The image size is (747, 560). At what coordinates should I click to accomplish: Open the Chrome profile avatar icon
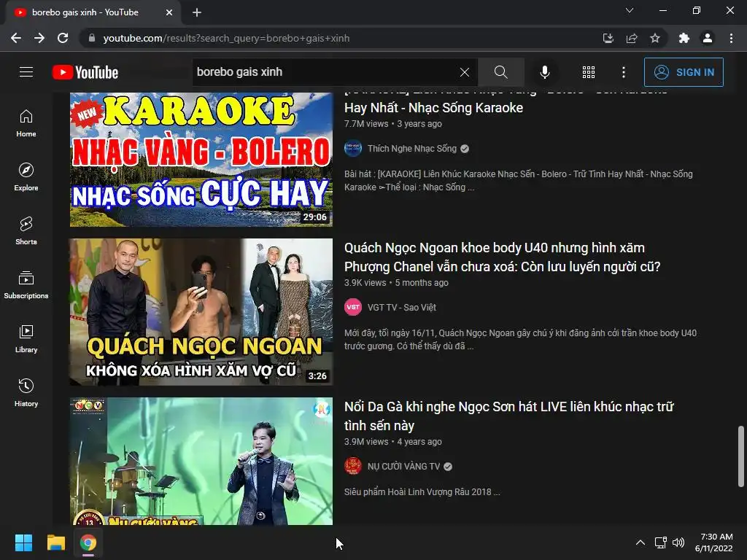point(708,38)
